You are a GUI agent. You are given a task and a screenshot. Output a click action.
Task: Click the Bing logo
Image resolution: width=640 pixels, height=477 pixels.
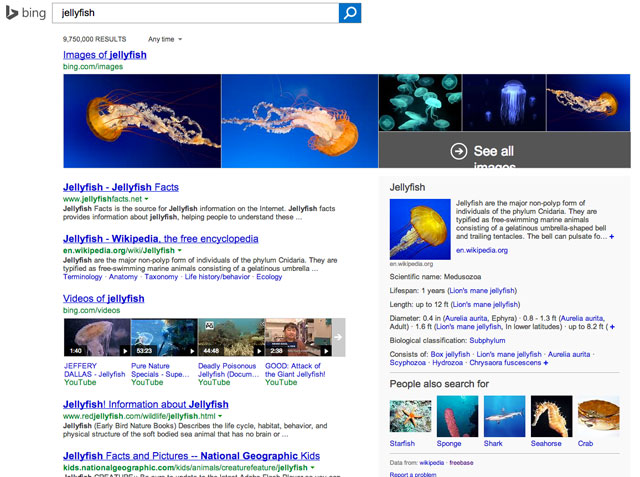(26, 13)
